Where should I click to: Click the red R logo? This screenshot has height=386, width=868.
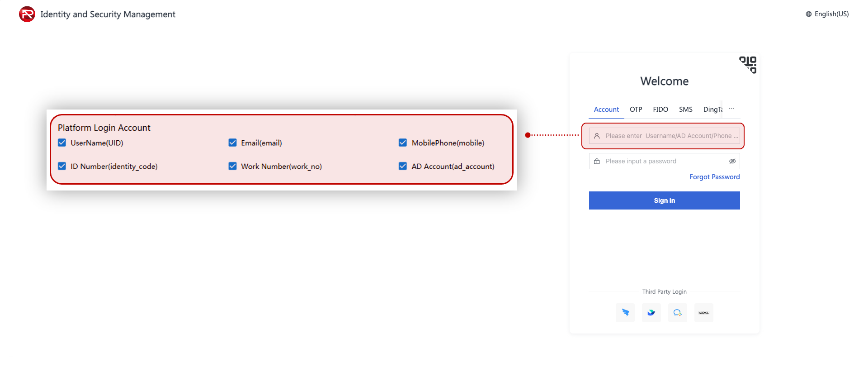pos(27,14)
